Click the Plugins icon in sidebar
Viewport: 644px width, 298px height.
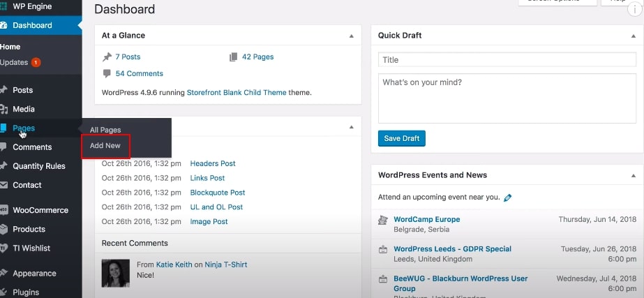[x=4, y=292]
